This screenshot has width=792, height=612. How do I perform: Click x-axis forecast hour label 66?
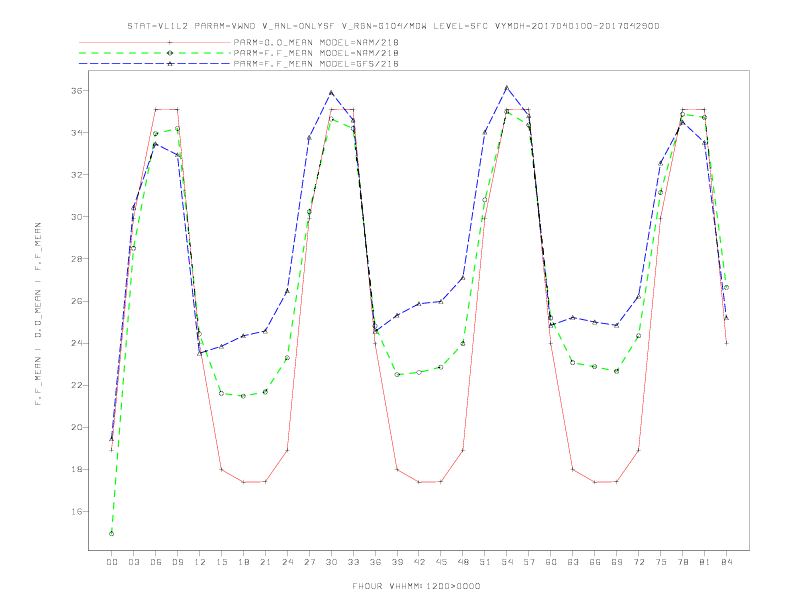click(x=595, y=562)
